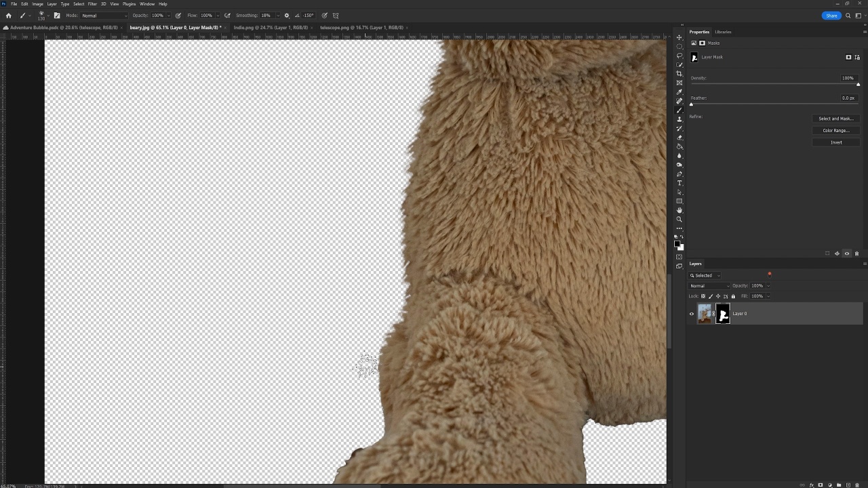Click the mask Density slider handle
The width and height of the screenshot is (868, 488).
[858, 84]
